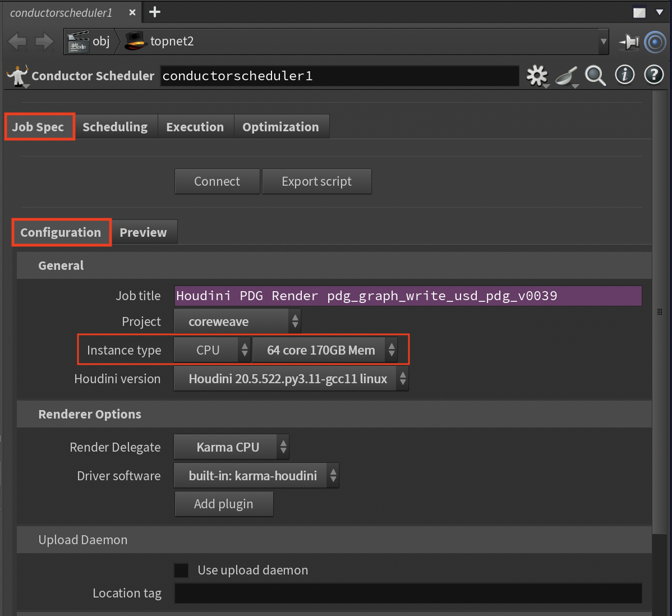Open the Render Delegate dropdown
Screen dimensions: 672x616
pyautogui.click(x=232, y=447)
